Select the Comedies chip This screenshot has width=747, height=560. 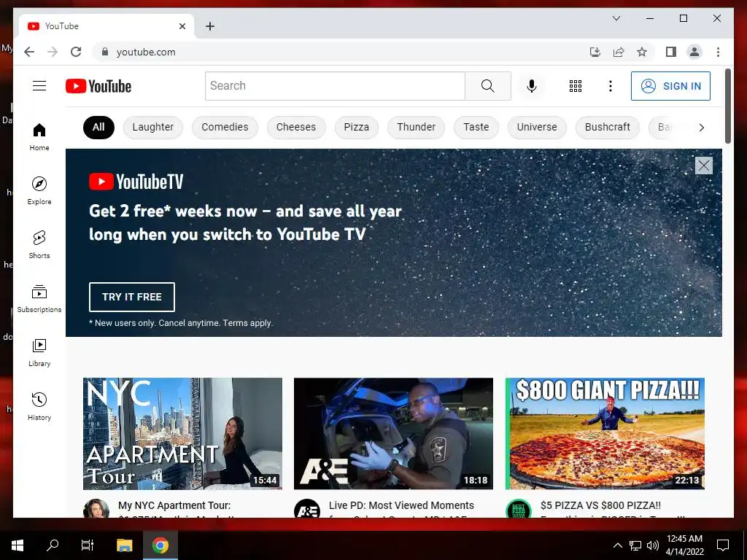click(225, 127)
